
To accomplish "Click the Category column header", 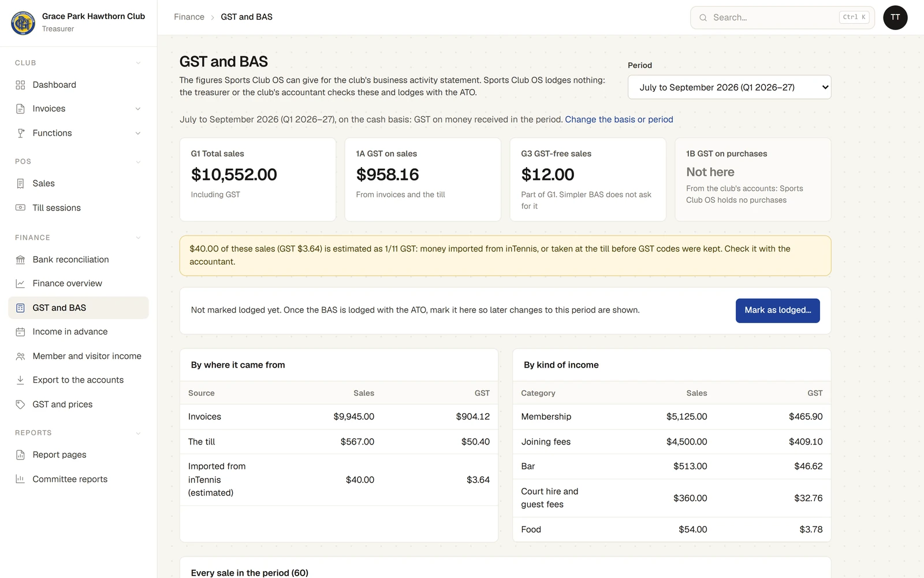I will 538,393.
